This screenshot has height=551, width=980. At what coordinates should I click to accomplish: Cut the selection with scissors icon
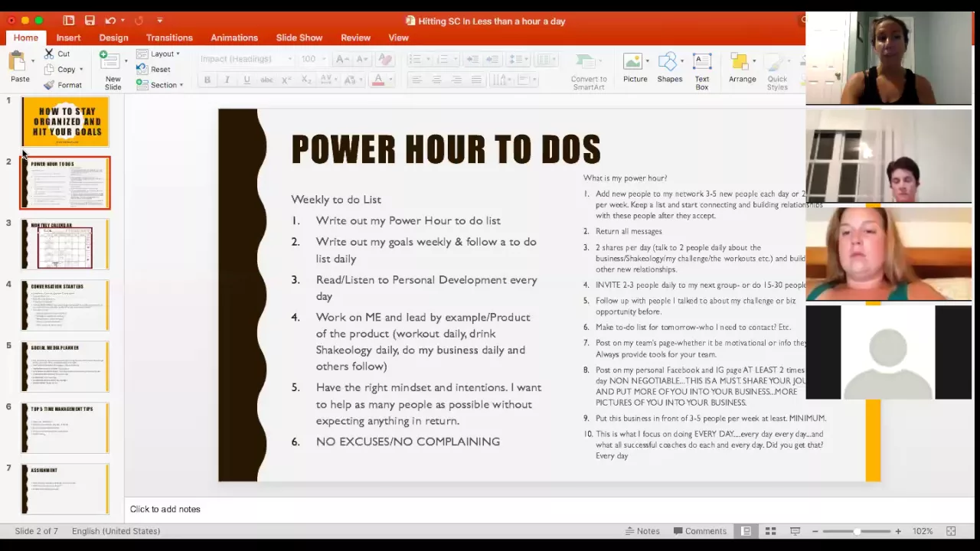tap(49, 54)
